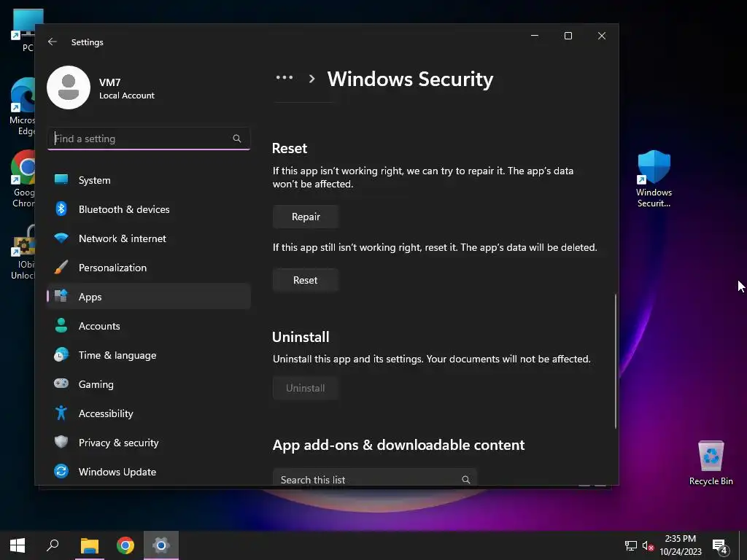Open the IObit Unlocker desktop shortcut
Viewport: 747px width, 560px height.
(x=23, y=252)
